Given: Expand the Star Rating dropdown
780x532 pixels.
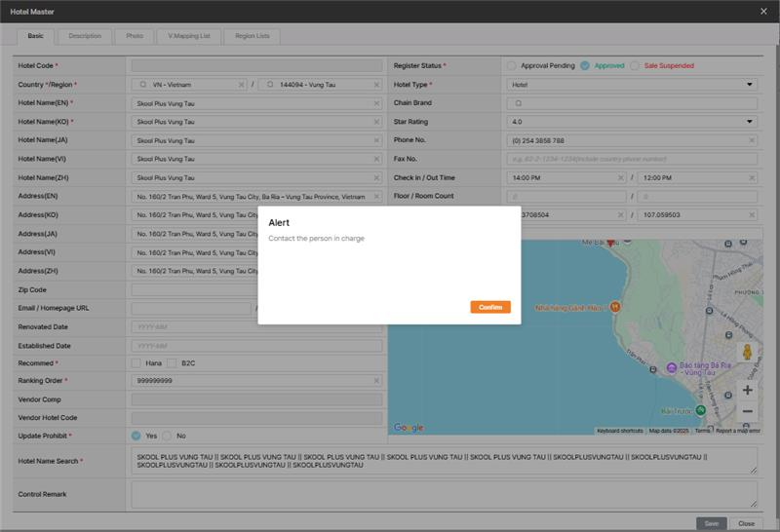Looking at the screenshot, I should [632, 122].
